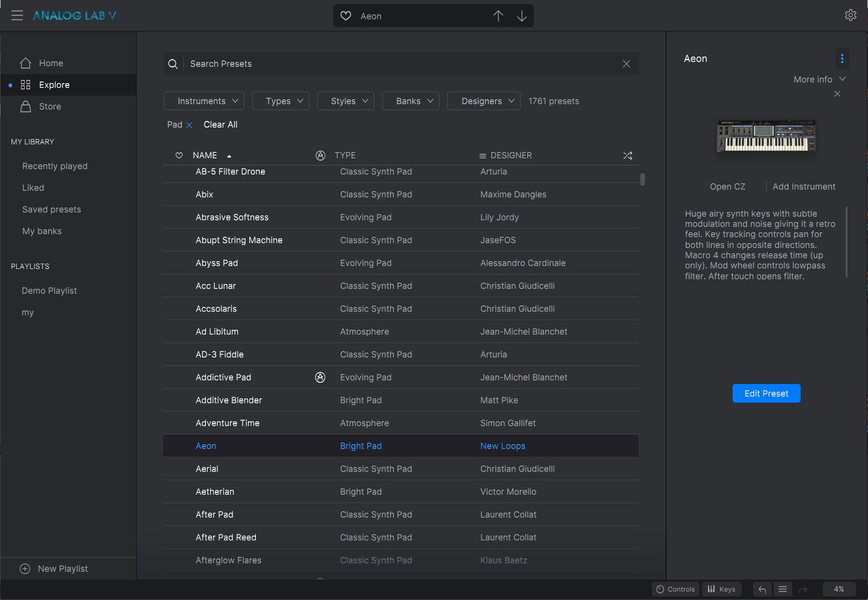Select the Abupt String Machine preset
The height and width of the screenshot is (600, 868).
[x=401, y=240]
